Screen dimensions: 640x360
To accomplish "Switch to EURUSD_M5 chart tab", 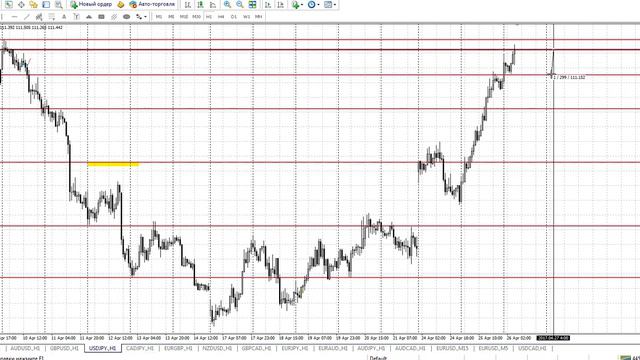I will (493, 349).
